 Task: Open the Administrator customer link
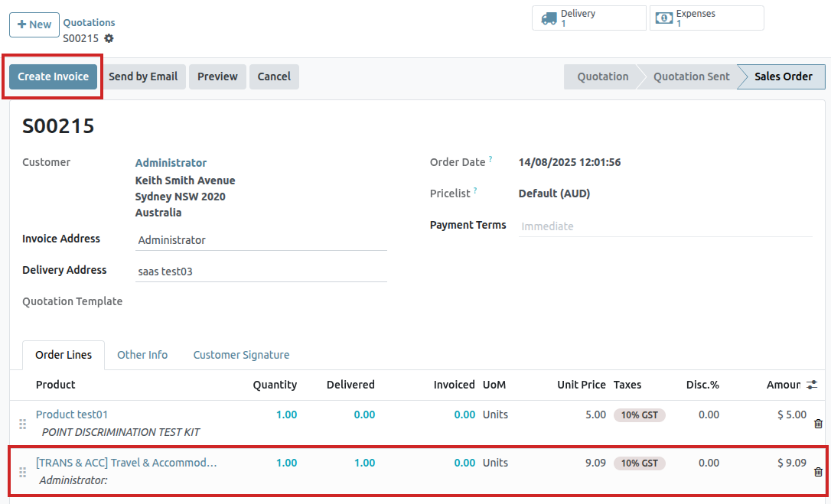pyautogui.click(x=171, y=163)
